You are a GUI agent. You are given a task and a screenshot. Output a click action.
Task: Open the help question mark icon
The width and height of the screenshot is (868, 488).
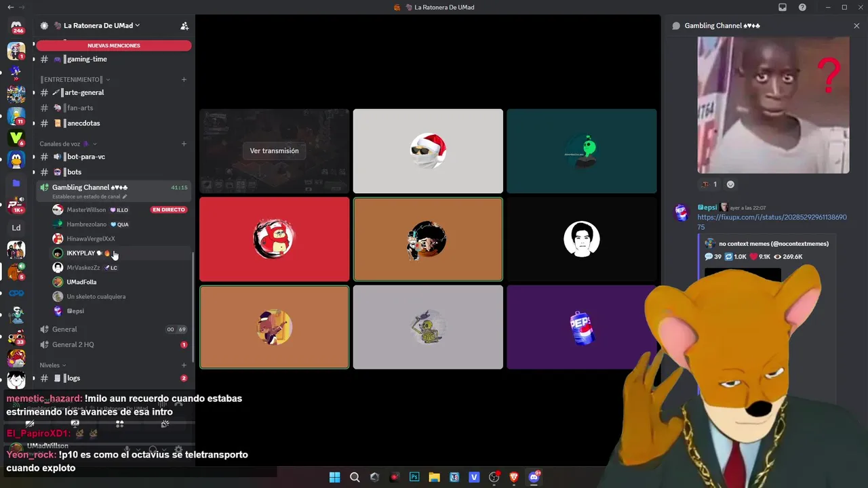[x=803, y=7]
